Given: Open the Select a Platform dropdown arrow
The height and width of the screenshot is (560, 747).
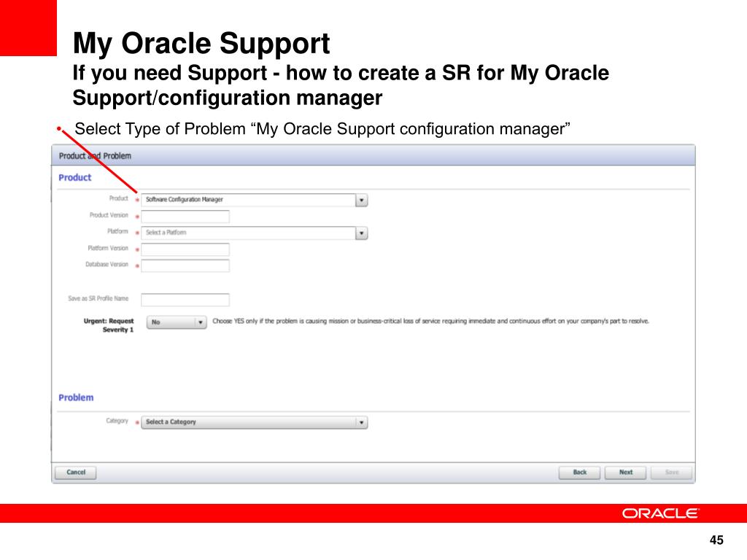Looking at the screenshot, I should click(x=362, y=233).
